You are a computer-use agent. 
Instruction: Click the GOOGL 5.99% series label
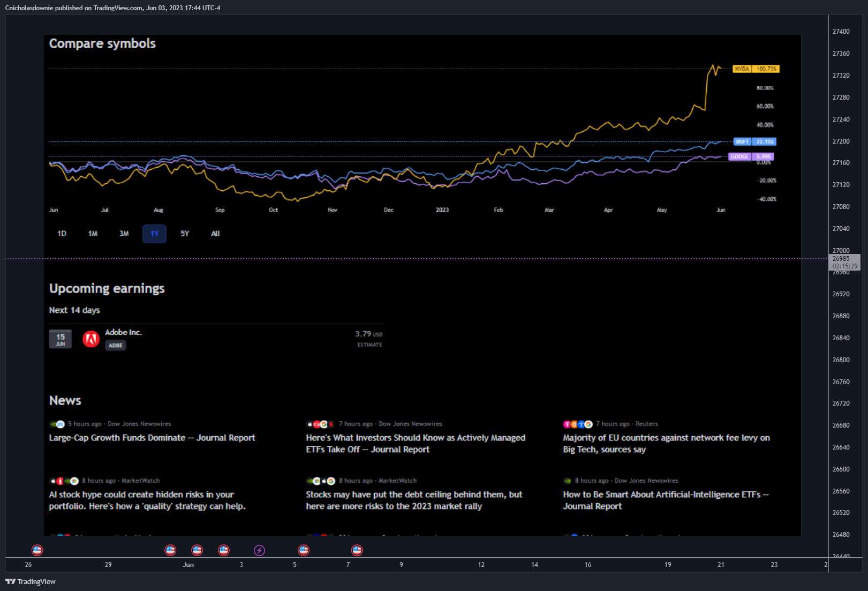(751, 156)
